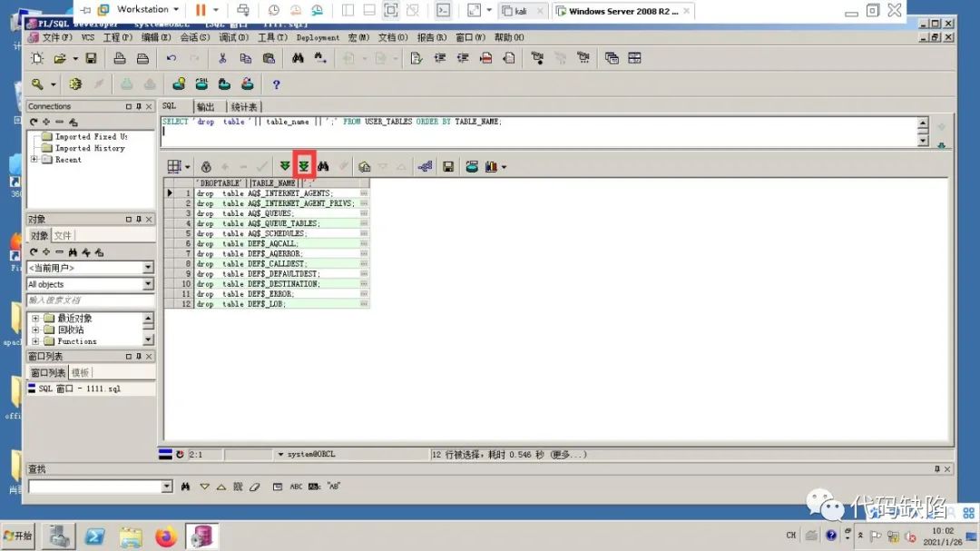
Task: Open the grid view mode dropdown arrow
Action: click(188, 167)
